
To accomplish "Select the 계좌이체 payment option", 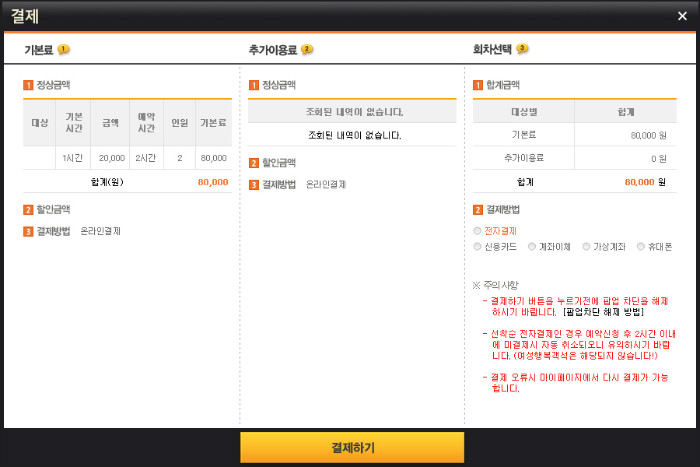I will pos(532,246).
